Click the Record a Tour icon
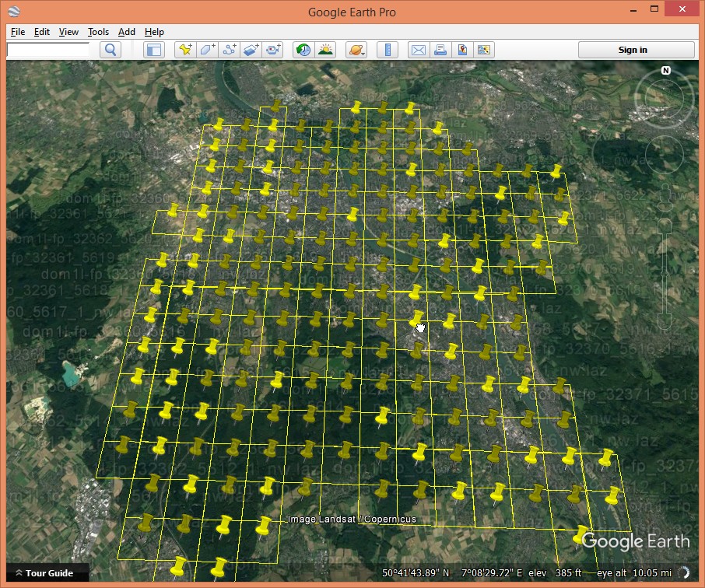 click(272, 50)
